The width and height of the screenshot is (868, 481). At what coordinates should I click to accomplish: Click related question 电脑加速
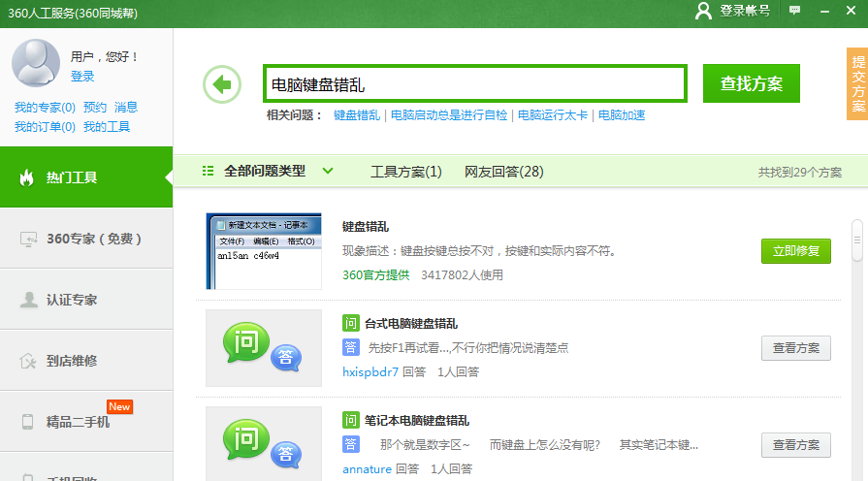click(x=622, y=115)
